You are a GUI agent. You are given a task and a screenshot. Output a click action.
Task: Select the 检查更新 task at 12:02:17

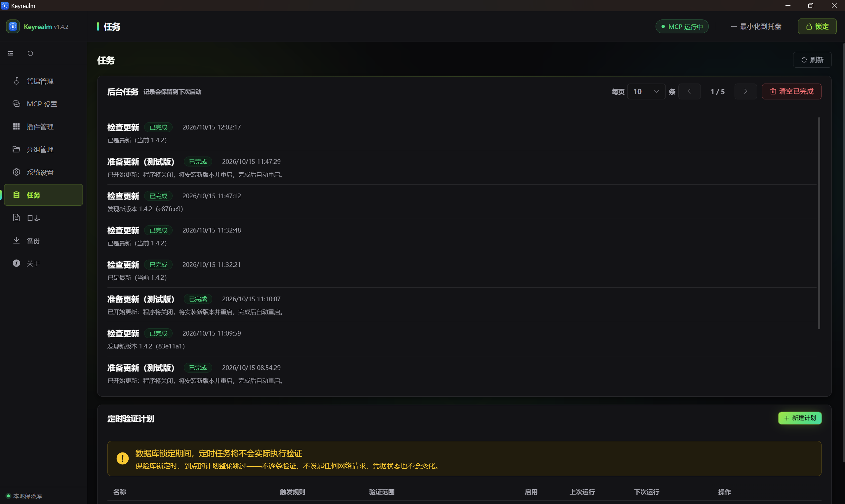point(462,133)
